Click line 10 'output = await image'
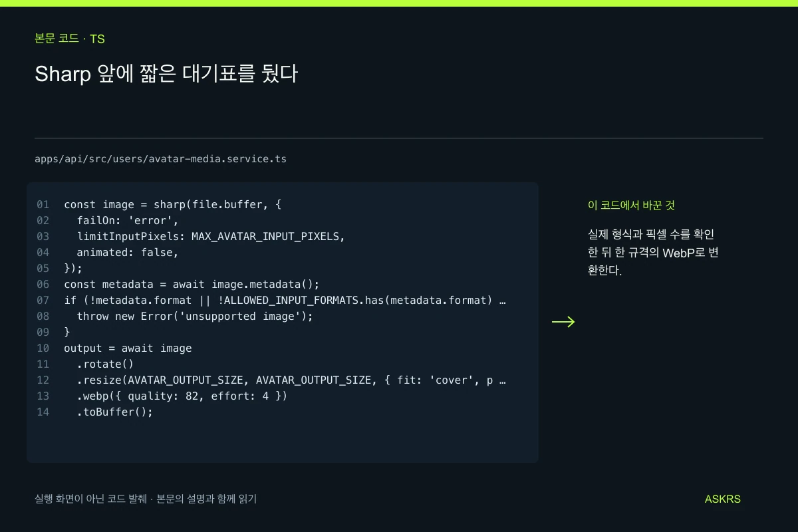This screenshot has height=532, width=798. (128, 348)
